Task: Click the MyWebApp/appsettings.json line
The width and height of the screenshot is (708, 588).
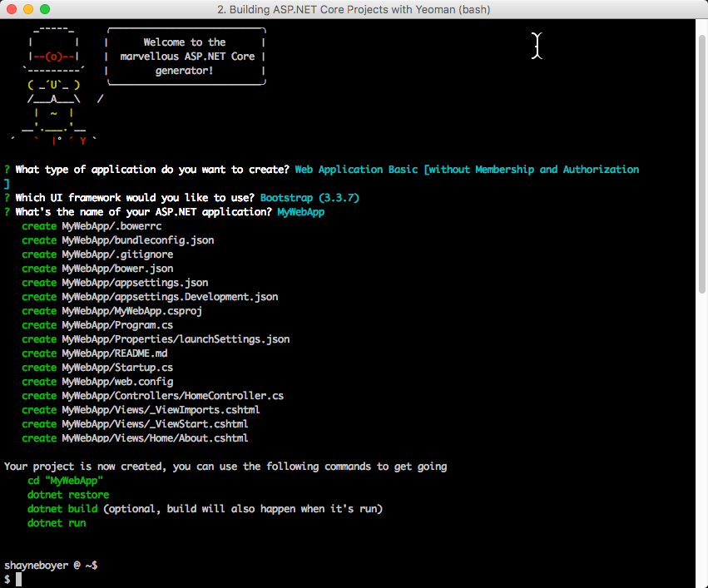Action: [x=115, y=283]
